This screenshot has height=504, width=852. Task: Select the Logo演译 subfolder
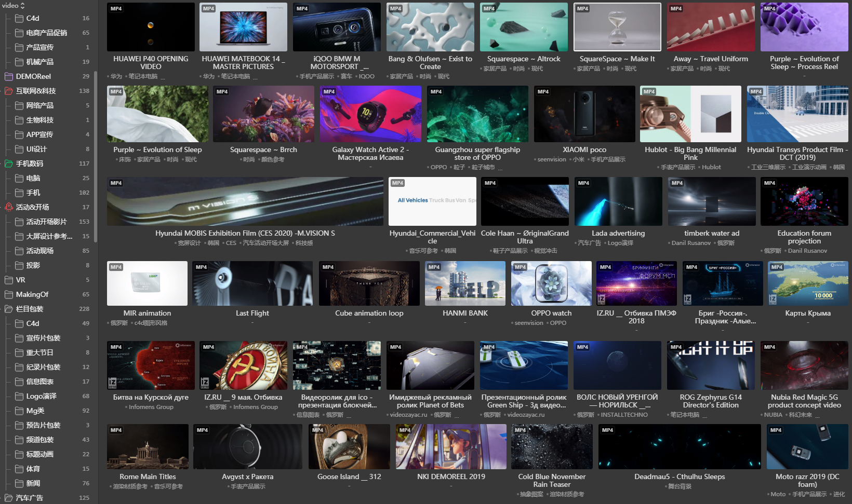coord(41,396)
